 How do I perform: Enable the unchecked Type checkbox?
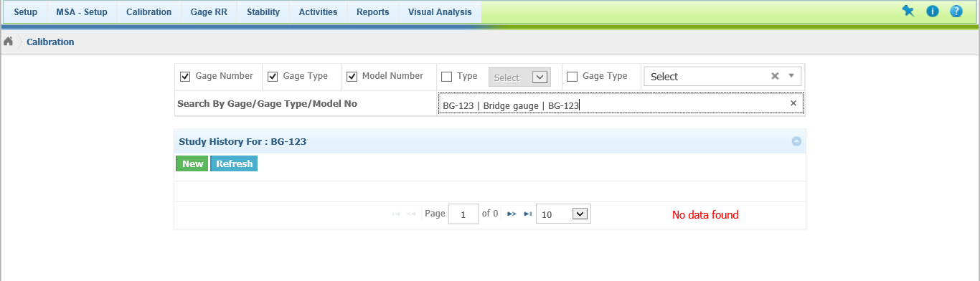click(446, 76)
